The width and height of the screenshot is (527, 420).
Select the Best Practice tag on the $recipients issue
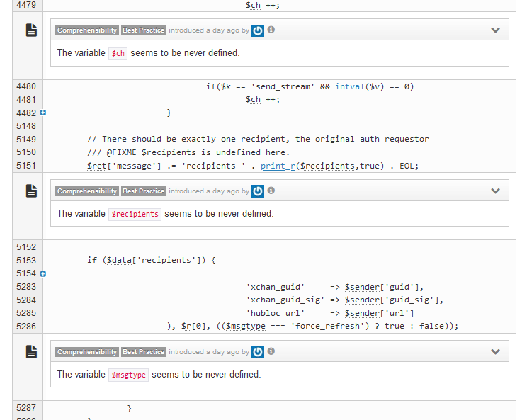pyautogui.click(x=144, y=191)
